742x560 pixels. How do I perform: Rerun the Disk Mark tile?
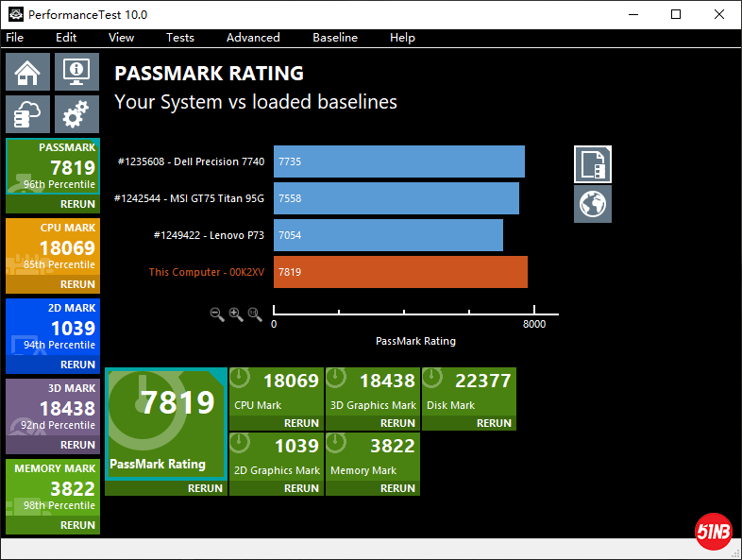click(494, 423)
